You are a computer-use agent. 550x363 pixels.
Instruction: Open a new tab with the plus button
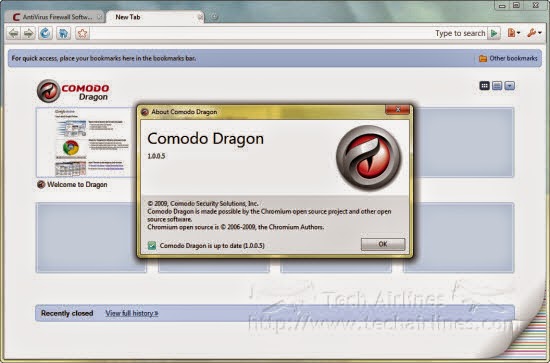[215, 17]
